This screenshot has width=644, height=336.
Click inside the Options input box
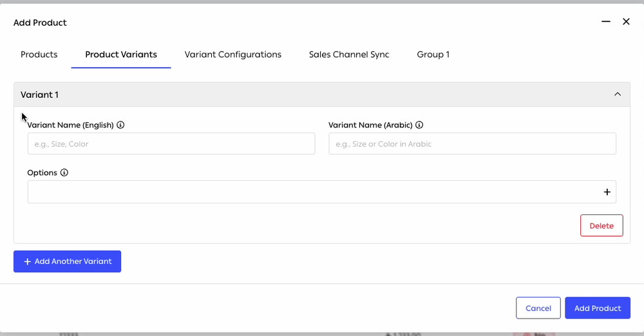click(x=322, y=192)
